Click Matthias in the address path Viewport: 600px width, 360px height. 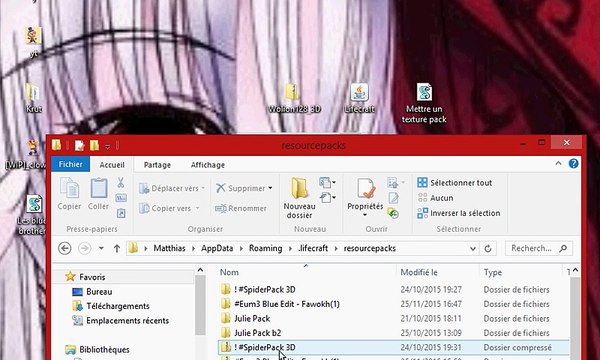(x=169, y=248)
